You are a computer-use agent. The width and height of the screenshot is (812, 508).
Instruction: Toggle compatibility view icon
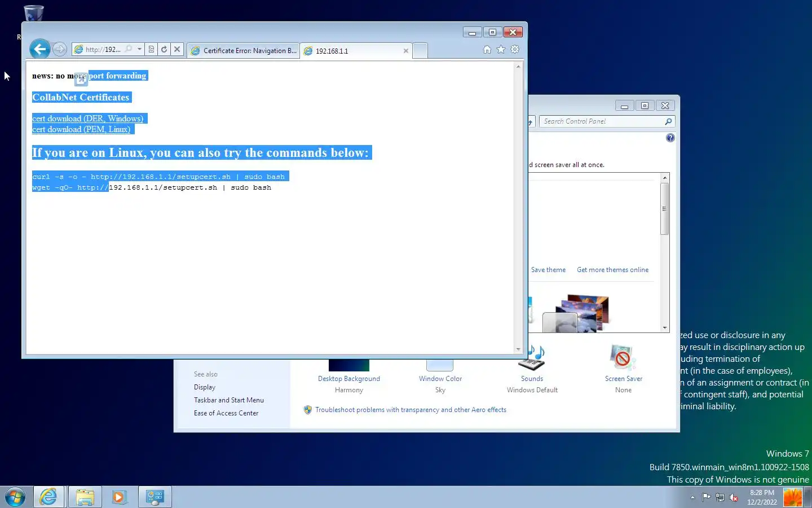tap(151, 49)
